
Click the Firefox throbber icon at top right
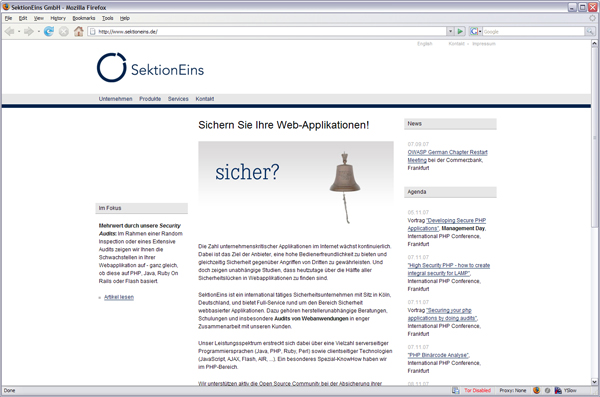tap(592, 18)
